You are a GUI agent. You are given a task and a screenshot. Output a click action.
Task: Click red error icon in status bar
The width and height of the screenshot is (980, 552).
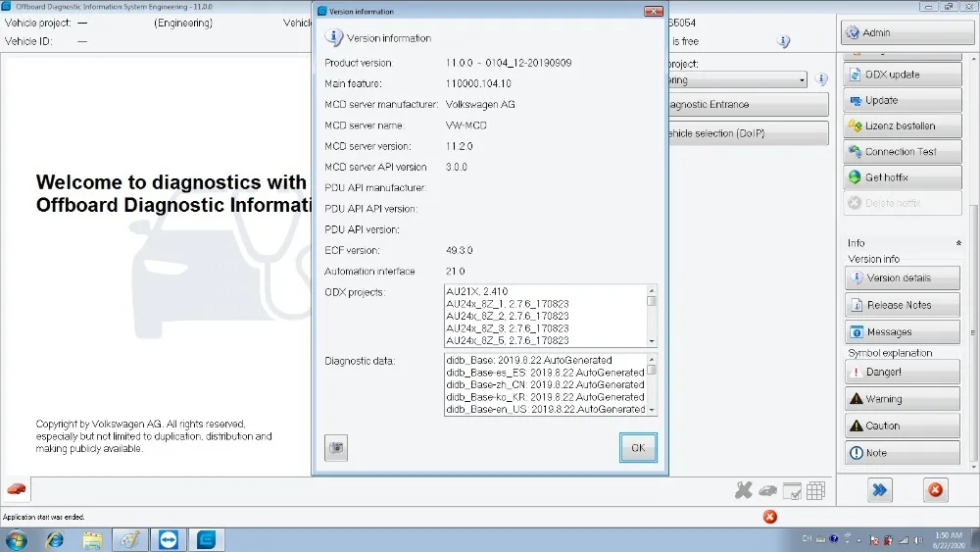[x=770, y=517]
